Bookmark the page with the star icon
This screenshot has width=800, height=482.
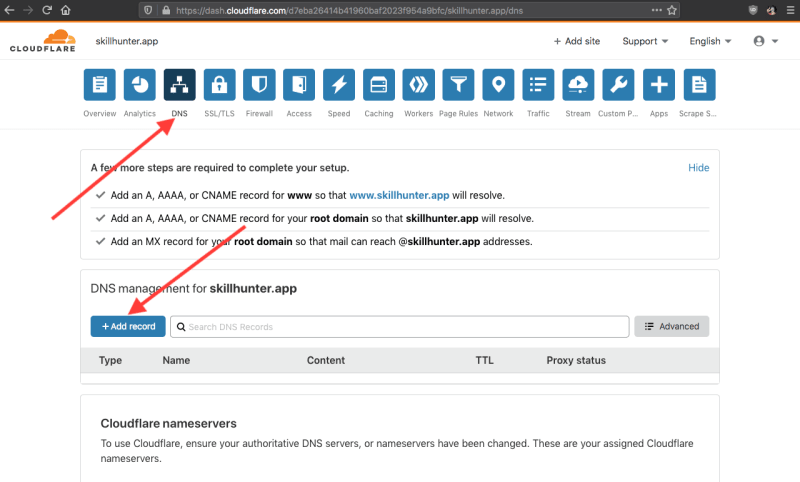point(672,10)
